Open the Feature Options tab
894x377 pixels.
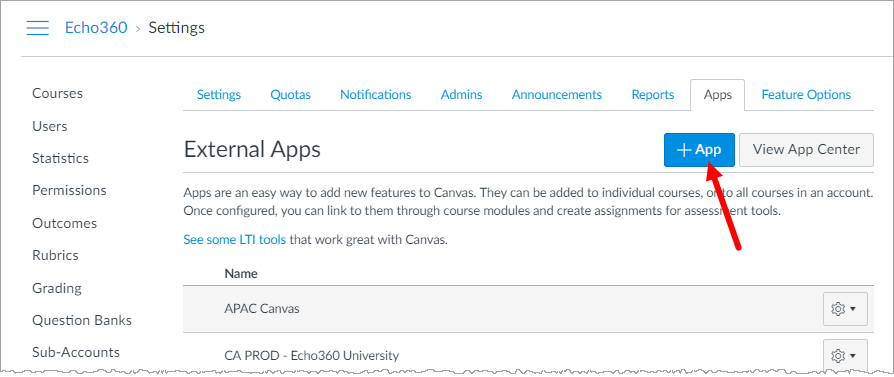coord(806,95)
